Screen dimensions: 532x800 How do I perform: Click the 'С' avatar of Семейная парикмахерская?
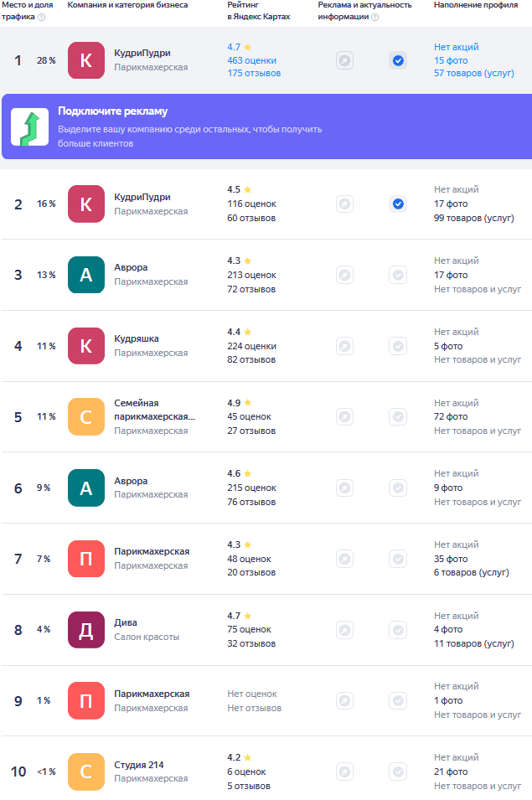(x=86, y=417)
